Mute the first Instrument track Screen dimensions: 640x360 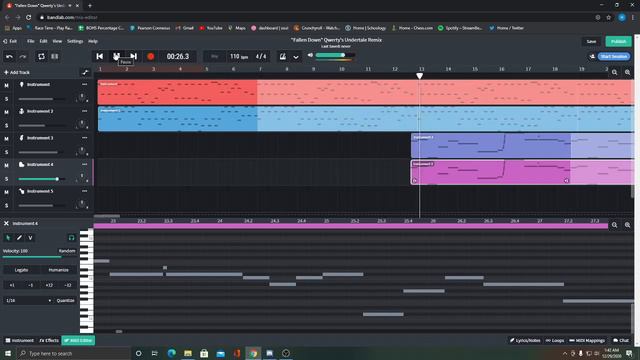coord(6,85)
